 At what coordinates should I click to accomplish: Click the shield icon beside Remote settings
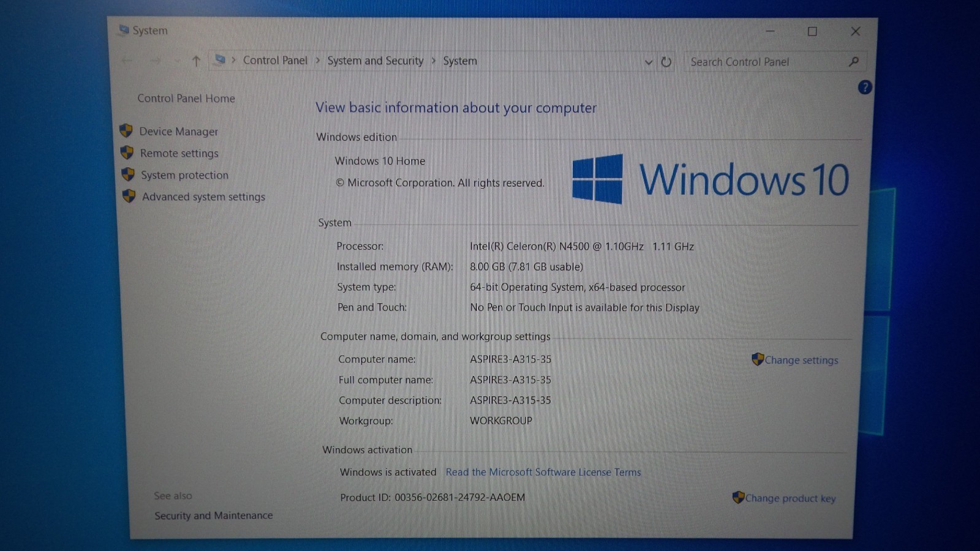[127, 152]
